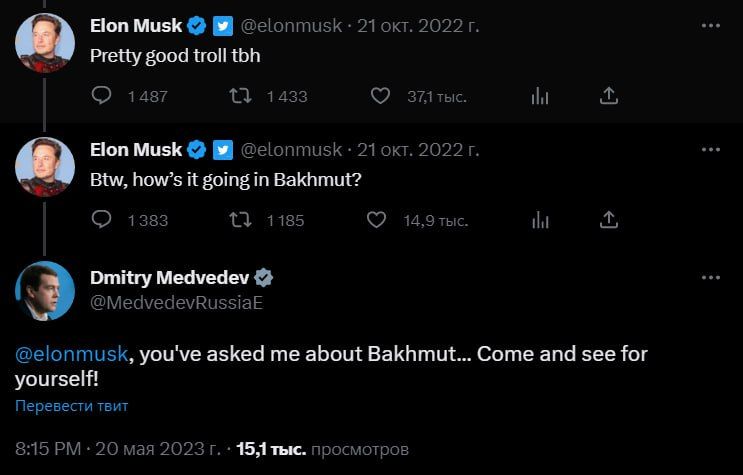The image size is (743, 475).
Task: View analytics for 'Pretty good troll' tweet
Action: point(540,96)
